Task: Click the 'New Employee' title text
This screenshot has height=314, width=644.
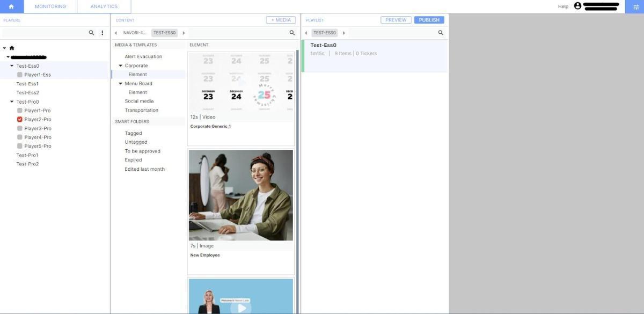Action: pyautogui.click(x=205, y=255)
